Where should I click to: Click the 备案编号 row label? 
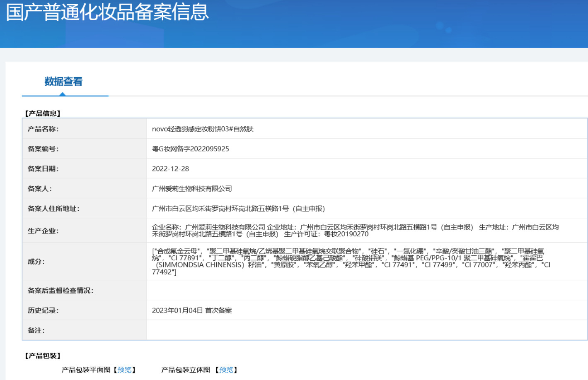pos(43,149)
